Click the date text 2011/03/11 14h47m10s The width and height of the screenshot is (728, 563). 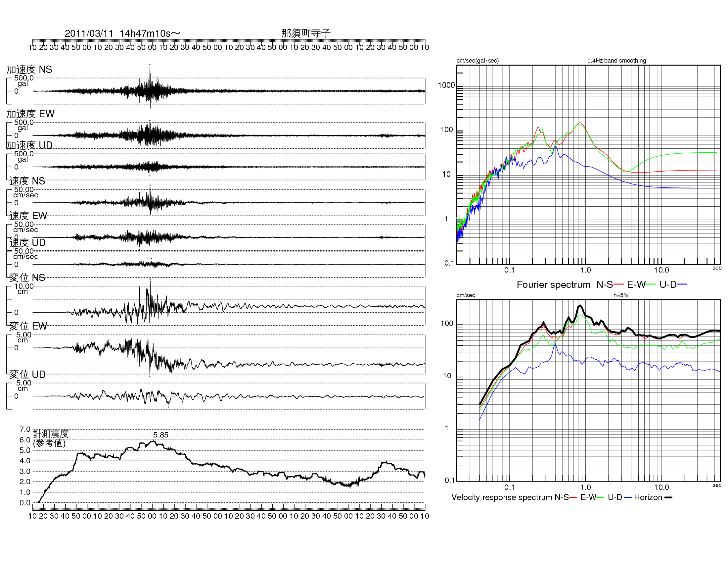pos(122,33)
